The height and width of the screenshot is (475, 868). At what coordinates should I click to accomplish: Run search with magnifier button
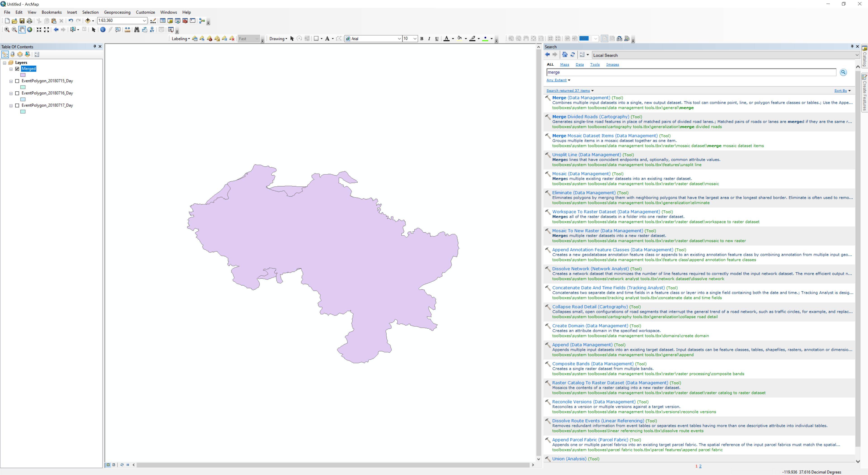(843, 72)
